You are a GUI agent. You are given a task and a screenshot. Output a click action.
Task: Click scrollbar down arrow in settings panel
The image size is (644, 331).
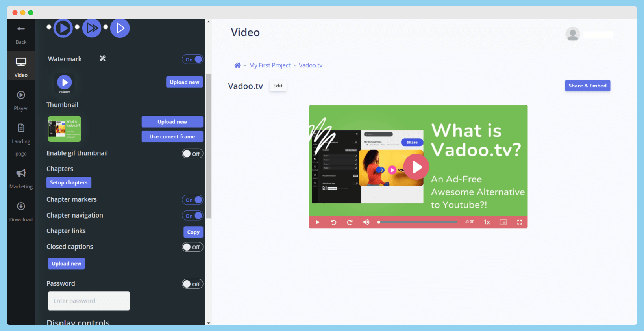click(x=209, y=323)
